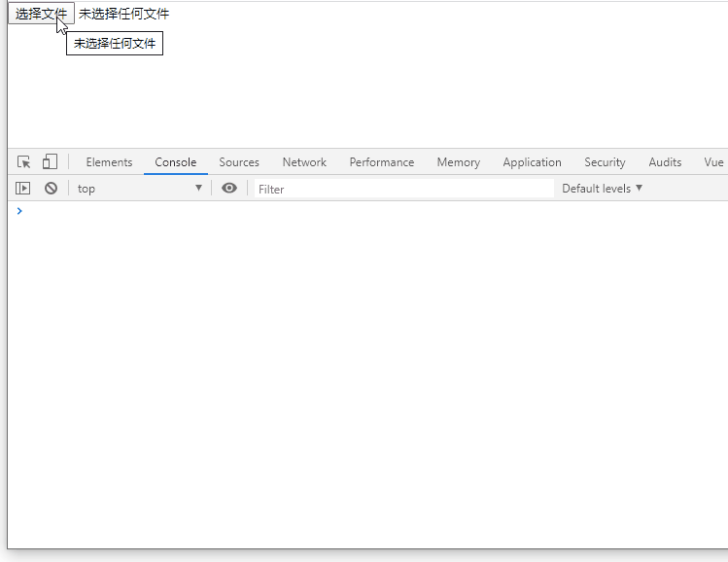
Task: Open the Security tab
Action: pos(605,162)
